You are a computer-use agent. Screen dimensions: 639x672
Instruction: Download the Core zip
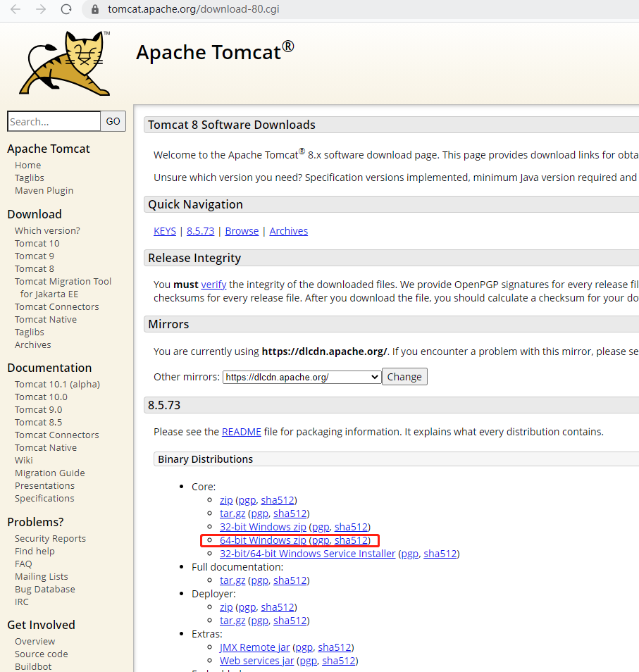coord(226,500)
